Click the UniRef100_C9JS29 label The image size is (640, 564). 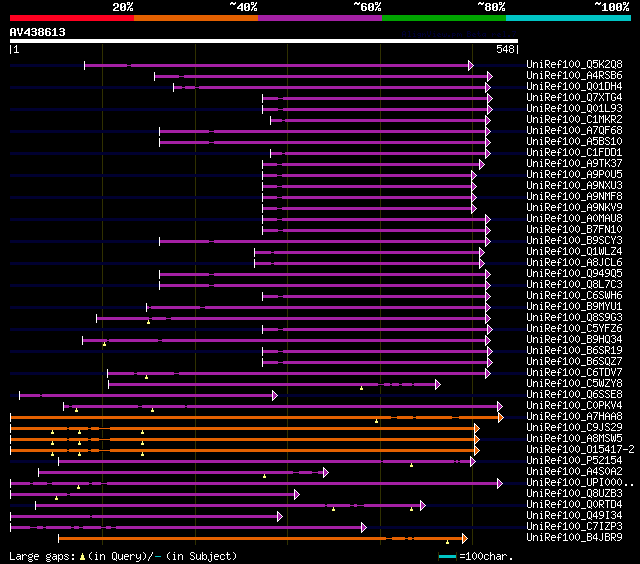tap(574, 428)
